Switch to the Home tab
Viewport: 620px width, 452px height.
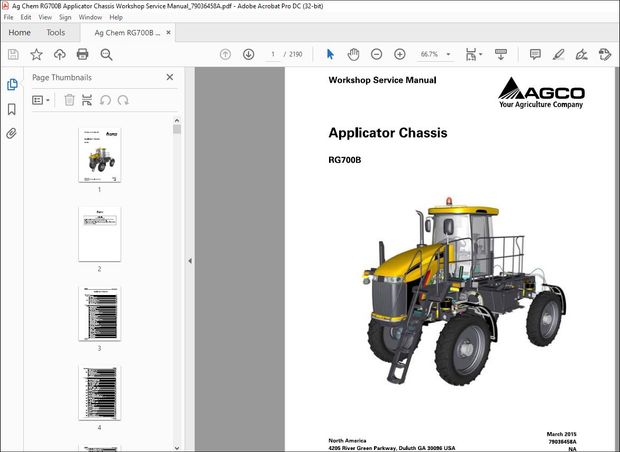(x=19, y=32)
